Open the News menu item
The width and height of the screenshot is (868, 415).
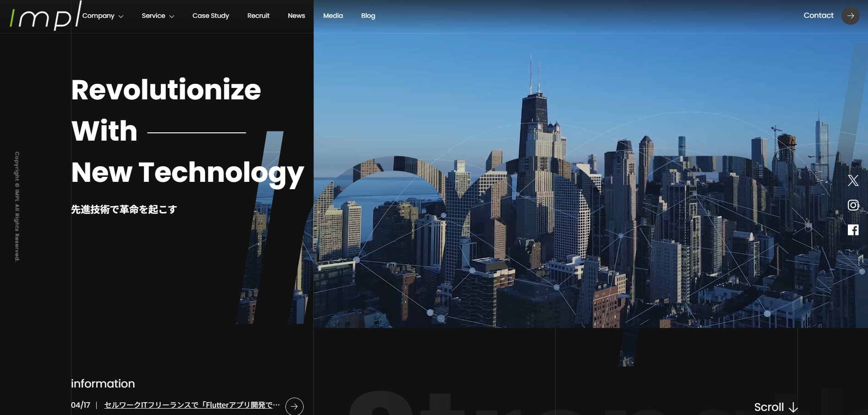coord(296,16)
